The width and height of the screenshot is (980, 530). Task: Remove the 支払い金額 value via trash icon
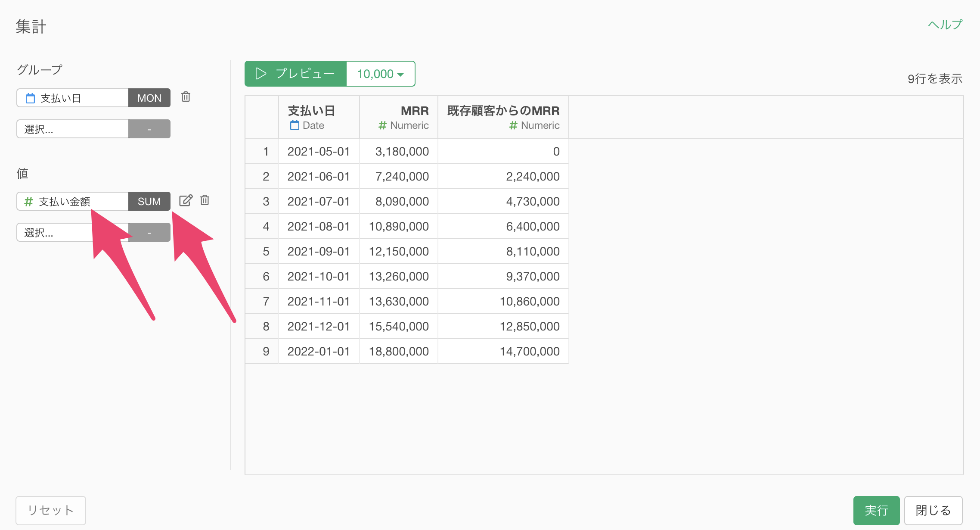[x=205, y=200]
